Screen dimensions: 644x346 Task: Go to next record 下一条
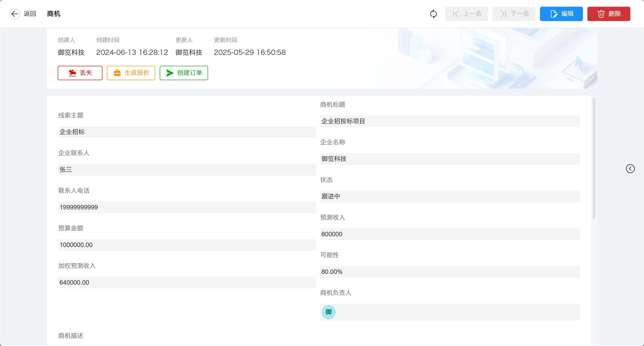[514, 14]
